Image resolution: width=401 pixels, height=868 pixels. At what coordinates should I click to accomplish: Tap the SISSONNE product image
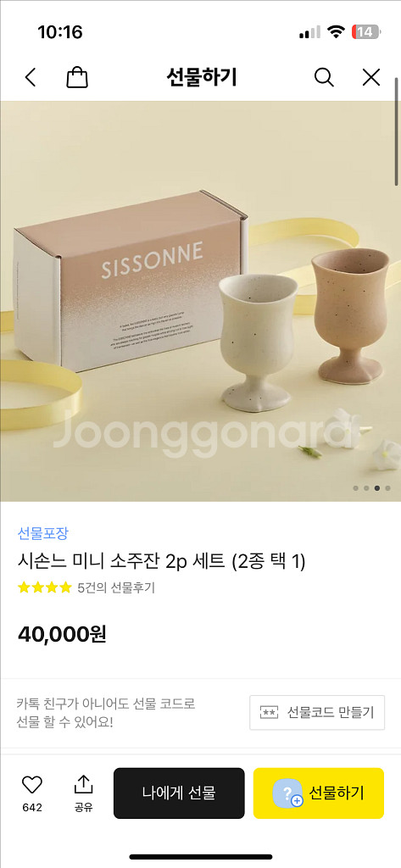click(200, 301)
